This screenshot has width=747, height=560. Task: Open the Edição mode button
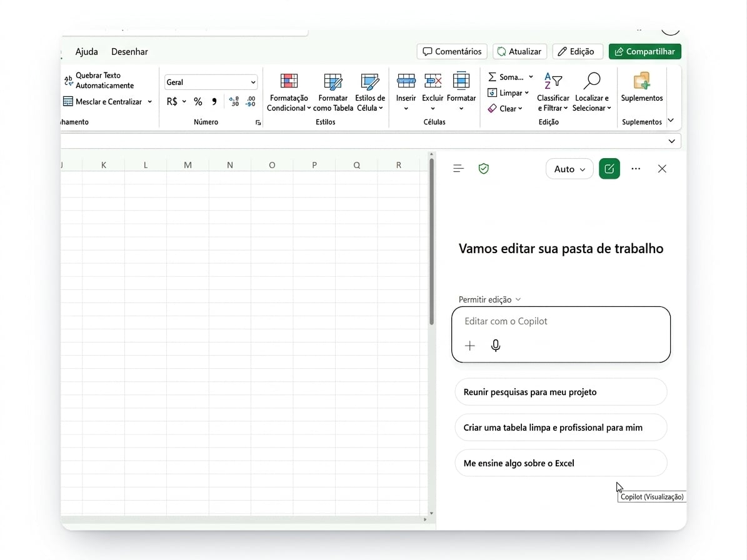click(578, 51)
